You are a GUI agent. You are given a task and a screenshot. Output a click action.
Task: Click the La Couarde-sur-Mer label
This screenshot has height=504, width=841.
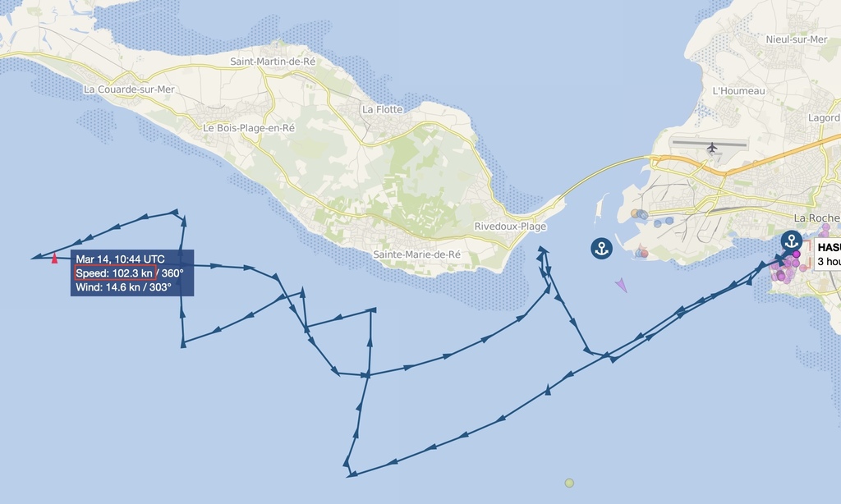click(x=129, y=89)
